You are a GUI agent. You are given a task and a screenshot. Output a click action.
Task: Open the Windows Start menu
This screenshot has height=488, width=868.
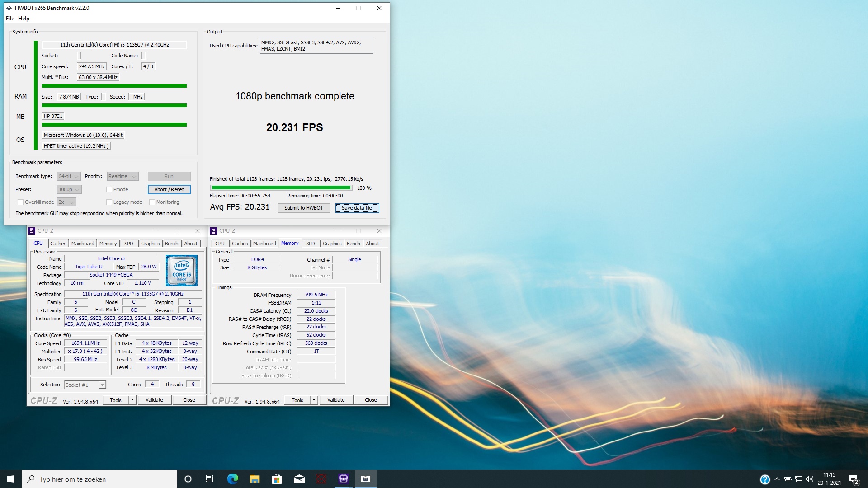click(x=11, y=479)
